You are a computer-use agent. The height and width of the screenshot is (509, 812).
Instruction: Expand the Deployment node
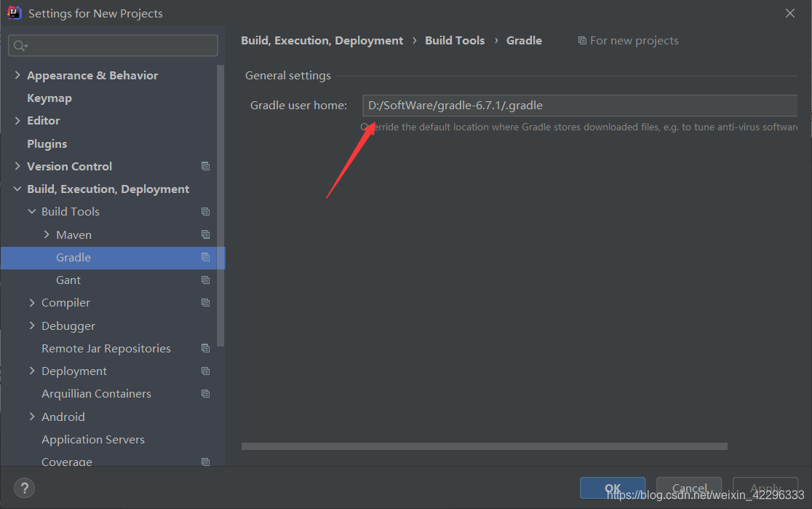pyautogui.click(x=32, y=371)
